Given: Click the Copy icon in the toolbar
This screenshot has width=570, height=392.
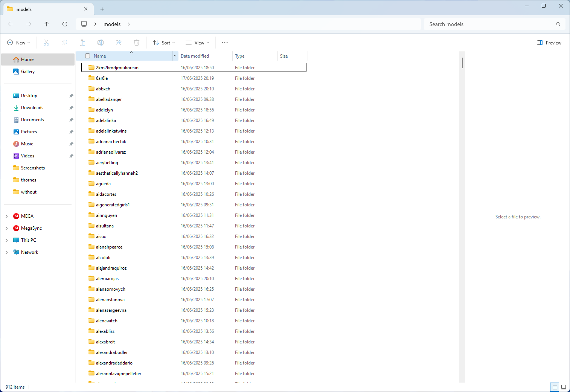Looking at the screenshot, I should pyautogui.click(x=64, y=43).
